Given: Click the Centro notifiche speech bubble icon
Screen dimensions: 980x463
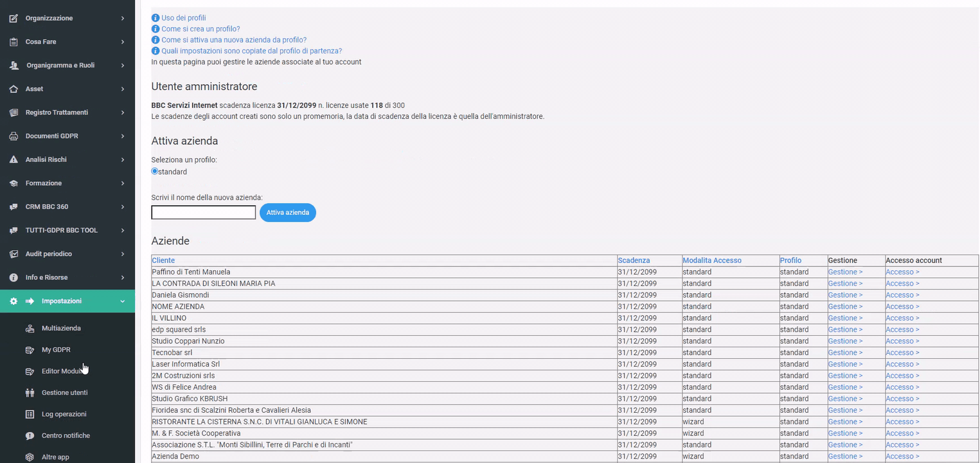Looking at the screenshot, I should (x=30, y=436).
